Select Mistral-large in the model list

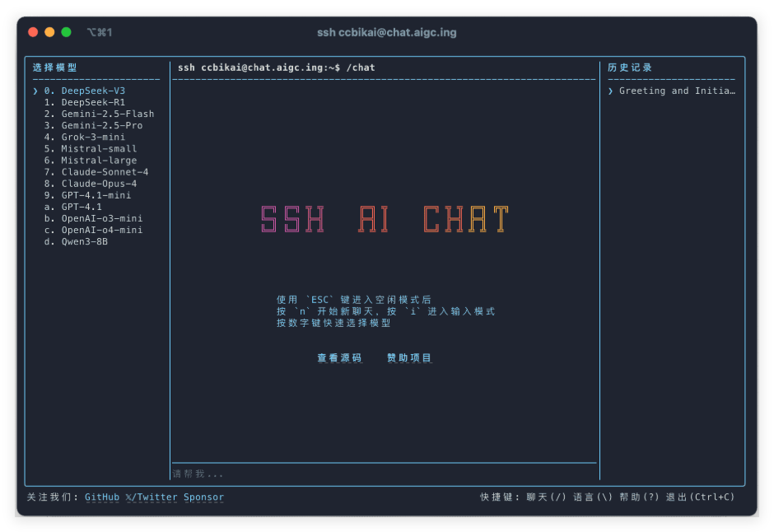(x=90, y=161)
